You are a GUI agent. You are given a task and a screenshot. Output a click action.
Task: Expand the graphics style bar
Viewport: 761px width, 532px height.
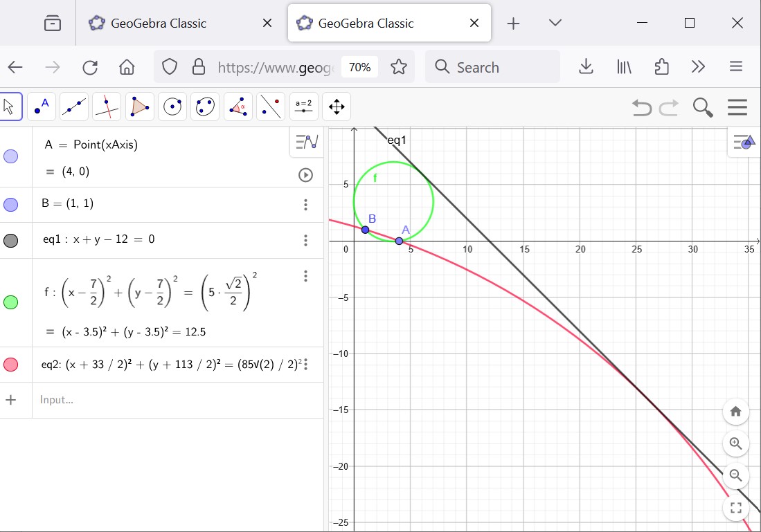coord(744,142)
